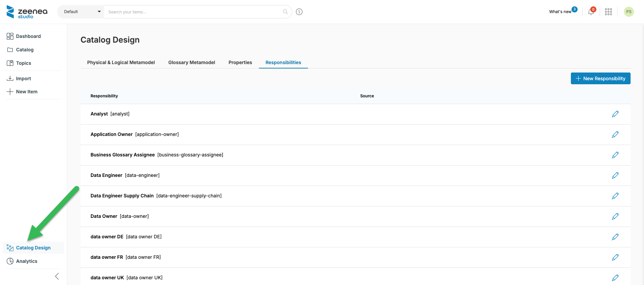Image resolution: width=644 pixels, height=285 pixels.
Task: Open Analytics from the sidebar
Action: pos(26,261)
